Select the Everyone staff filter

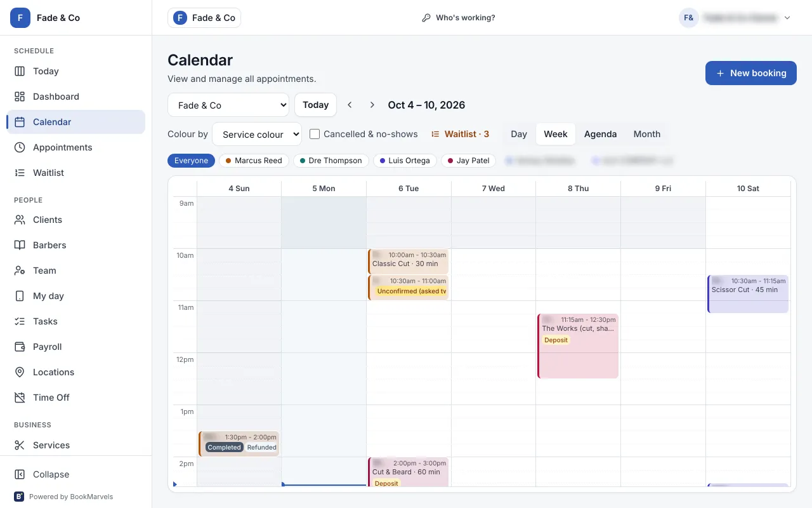point(191,161)
